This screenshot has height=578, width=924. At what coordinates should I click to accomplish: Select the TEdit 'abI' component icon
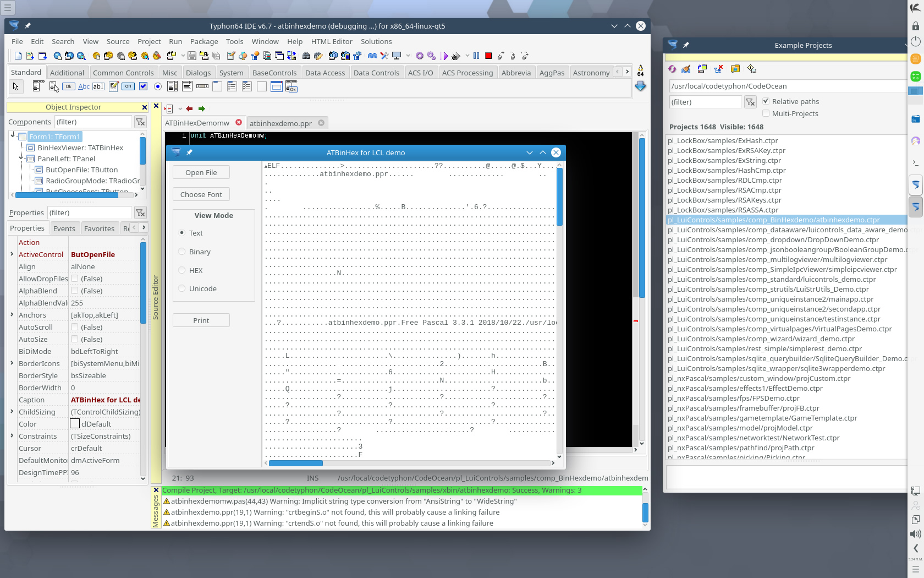click(98, 86)
